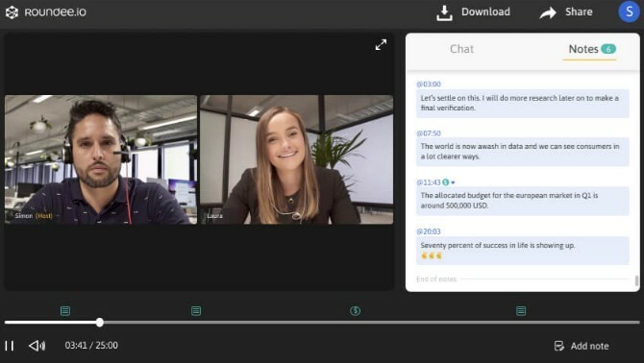Click the Add note button
Screen dimensions: 644x363
point(582,346)
